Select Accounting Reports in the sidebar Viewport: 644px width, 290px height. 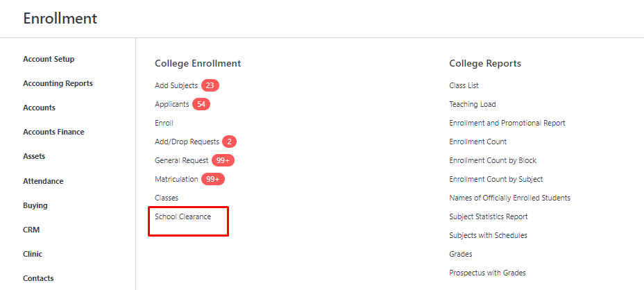pos(58,83)
